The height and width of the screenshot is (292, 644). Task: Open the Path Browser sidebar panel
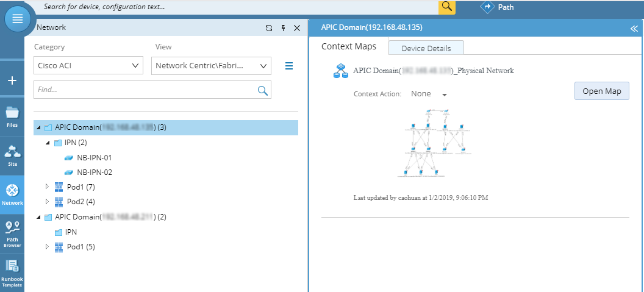pos(12,234)
